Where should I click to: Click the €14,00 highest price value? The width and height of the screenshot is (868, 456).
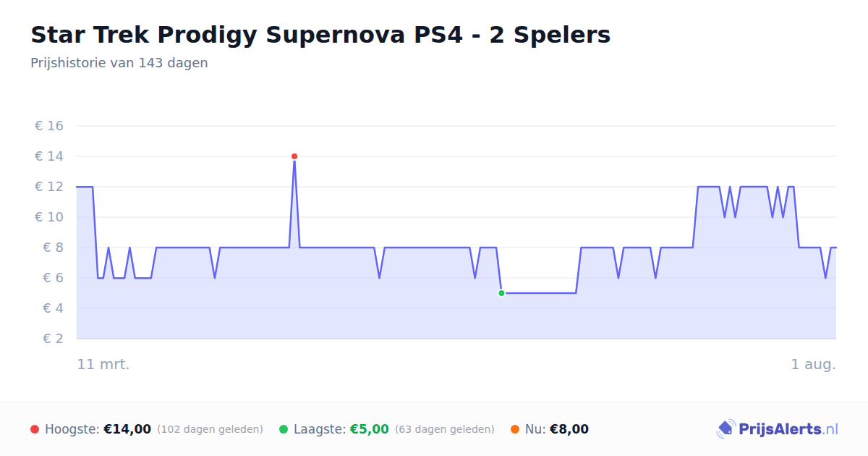pos(127,429)
